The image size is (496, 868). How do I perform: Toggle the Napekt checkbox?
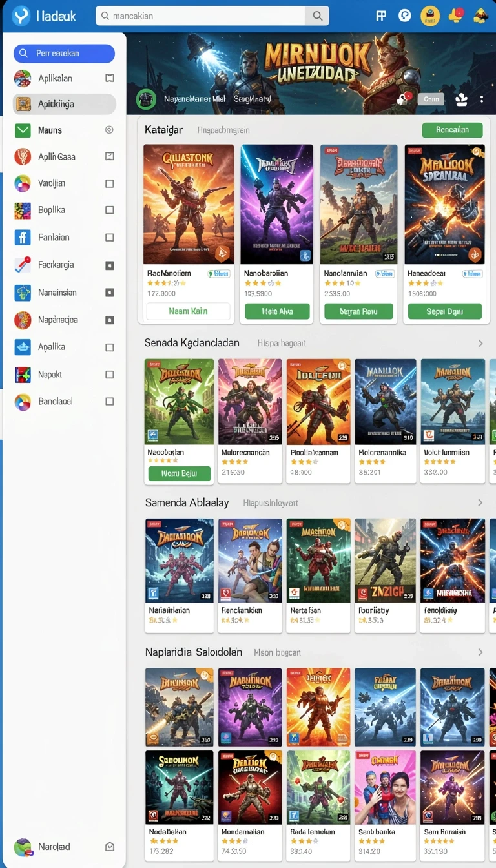click(110, 374)
